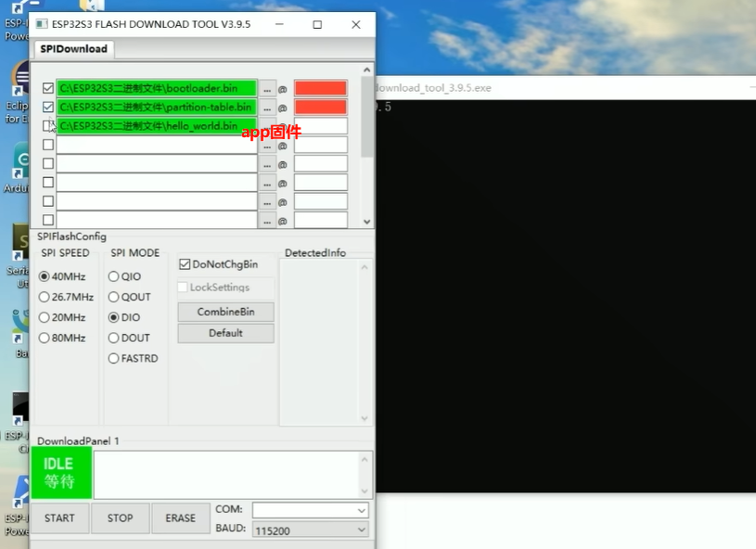The image size is (756, 549).
Task: Click browse button on fourth file row
Action: [x=267, y=145]
